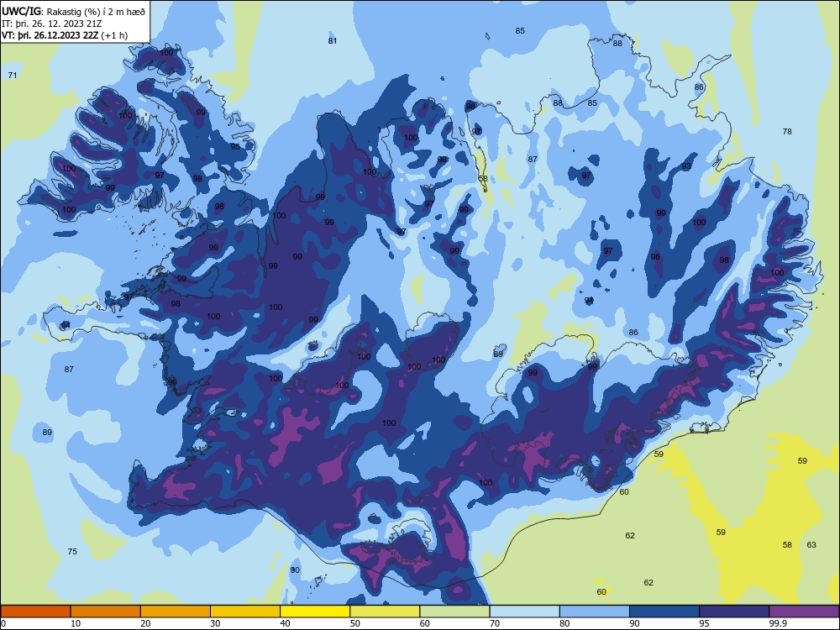This screenshot has width=840, height=630.
Task: Click the humidity value 63 on the map
Action: [811, 544]
